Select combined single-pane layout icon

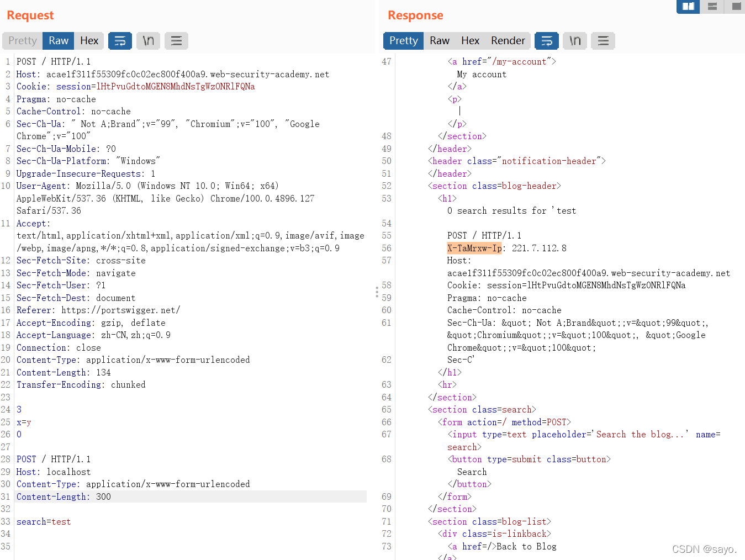736,6
